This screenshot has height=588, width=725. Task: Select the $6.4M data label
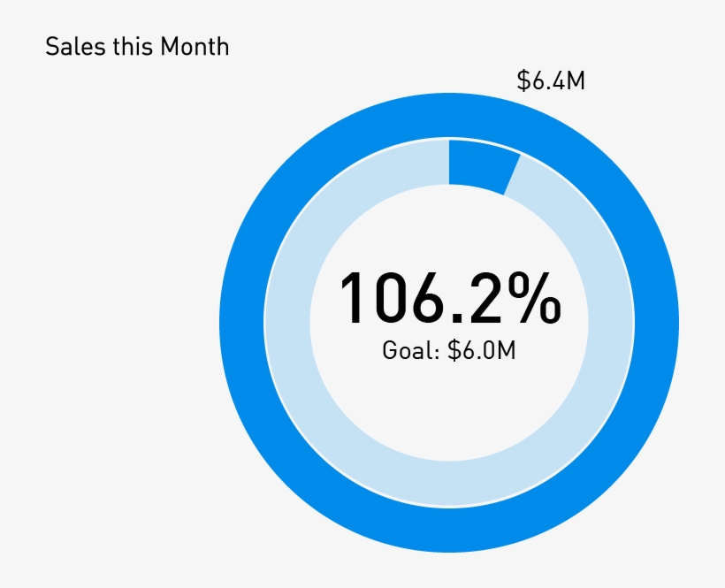tap(551, 81)
